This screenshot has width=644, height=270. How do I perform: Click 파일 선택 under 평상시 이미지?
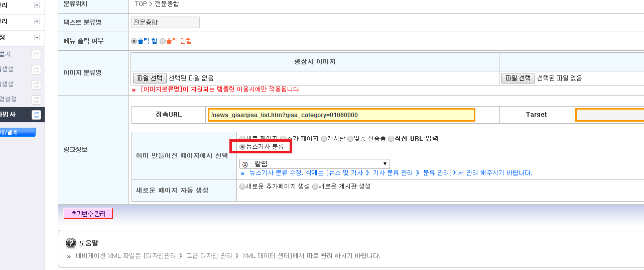coord(150,78)
